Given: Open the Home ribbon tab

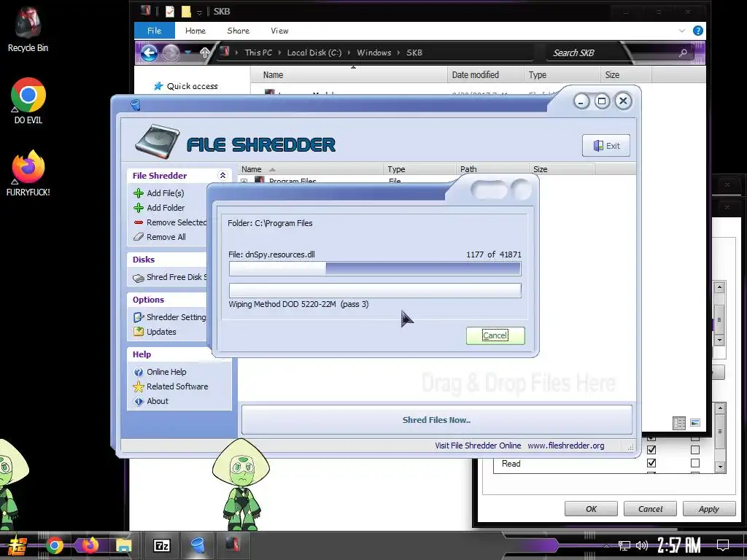Looking at the screenshot, I should click(196, 31).
